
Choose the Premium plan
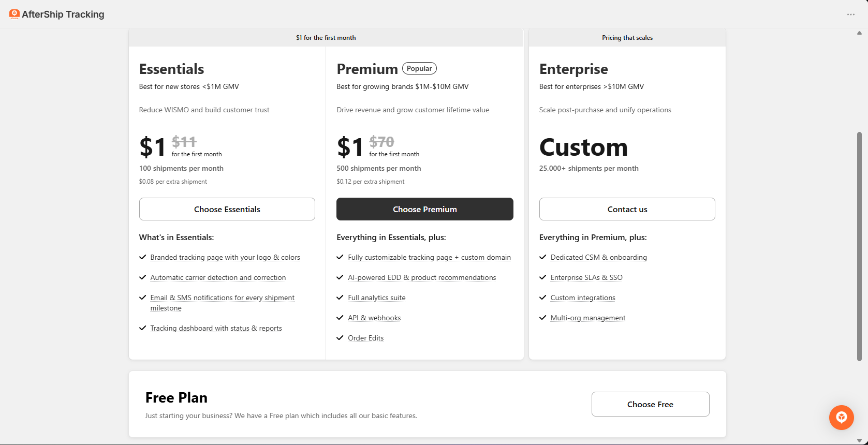(x=425, y=209)
